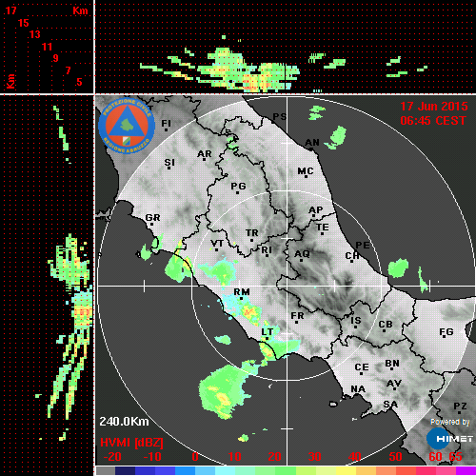
Task: Click the 15 km height axis label
Action: (x=23, y=23)
